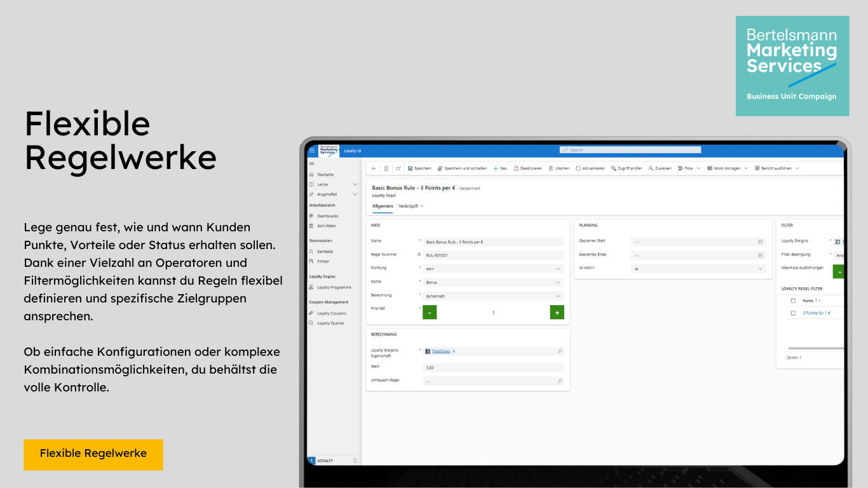Open the calendar picker for Geplantes Ende

point(760,255)
